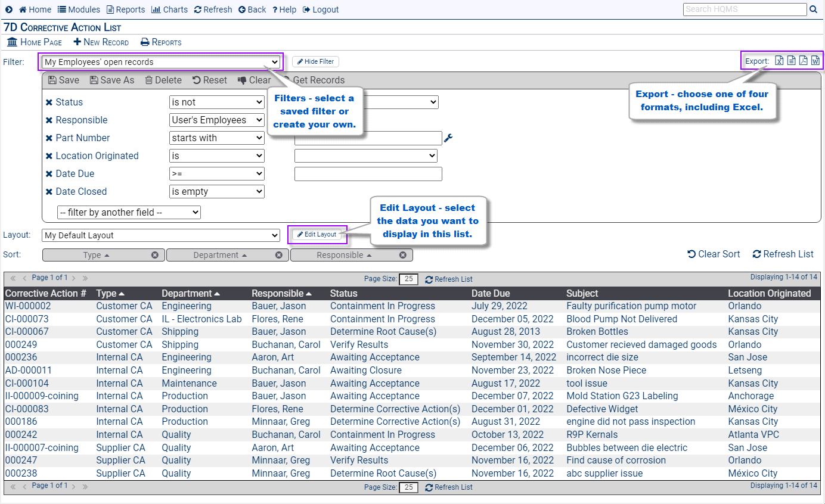Export the list to Excel
Image resolution: width=825 pixels, height=504 pixels.
coord(779,60)
